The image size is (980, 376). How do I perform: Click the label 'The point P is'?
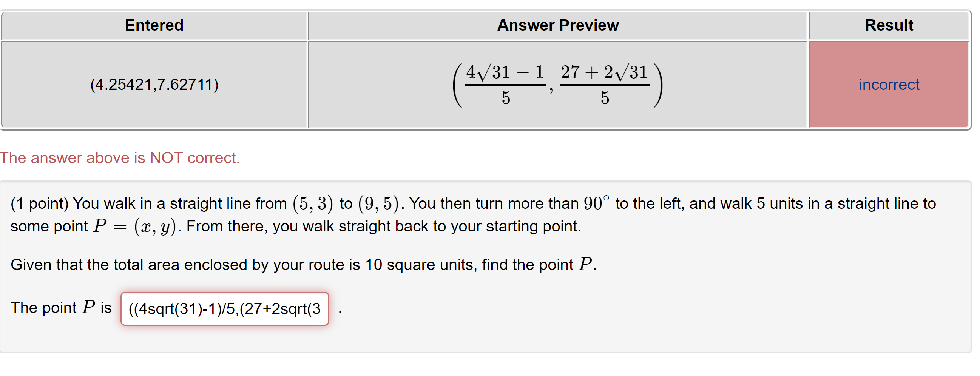(61, 308)
